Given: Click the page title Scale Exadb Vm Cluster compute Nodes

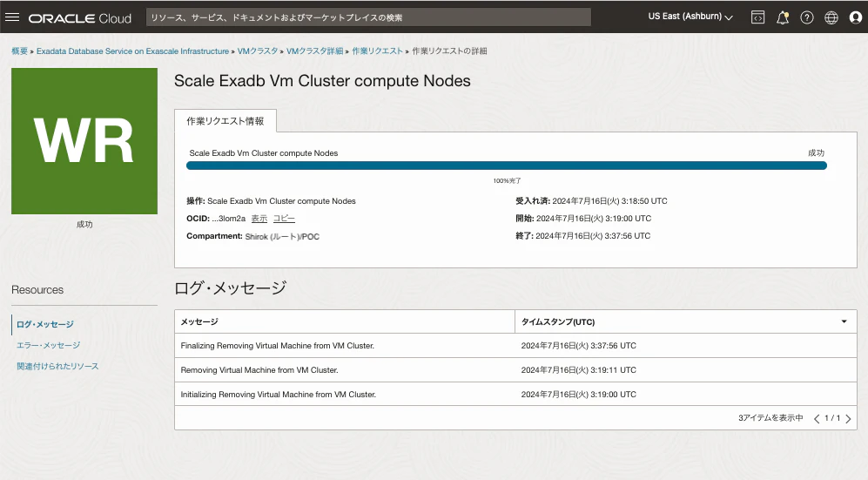Looking at the screenshot, I should coord(322,81).
